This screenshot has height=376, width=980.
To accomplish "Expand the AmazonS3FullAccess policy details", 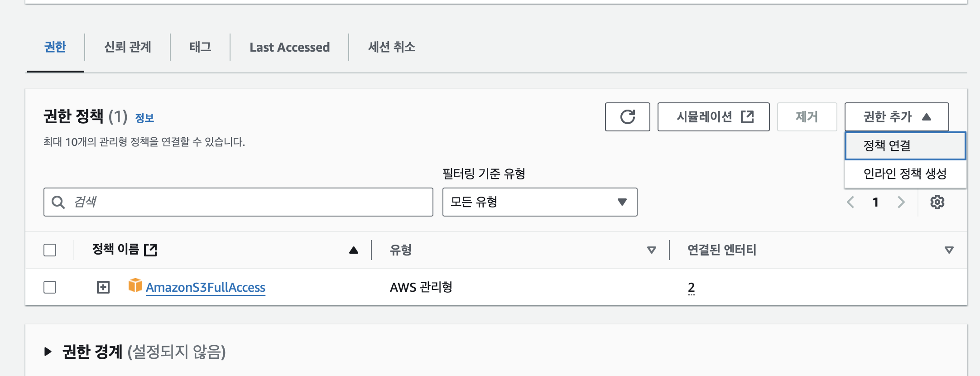I will [104, 286].
